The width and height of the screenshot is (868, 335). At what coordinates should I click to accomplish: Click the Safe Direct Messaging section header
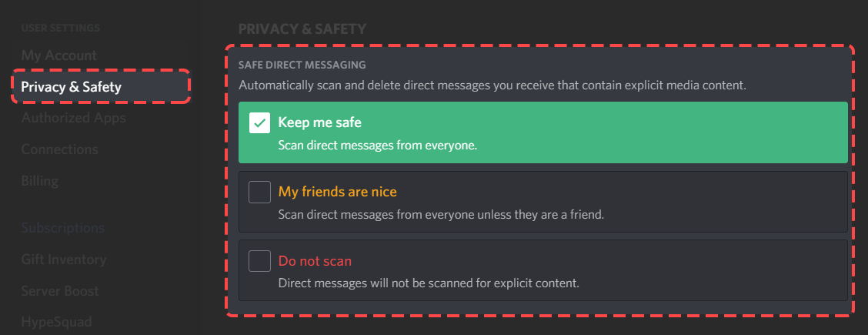coord(302,65)
